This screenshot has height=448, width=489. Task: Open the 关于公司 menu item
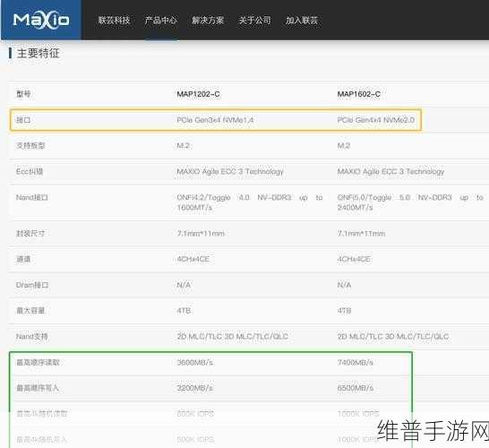(x=254, y=21)
